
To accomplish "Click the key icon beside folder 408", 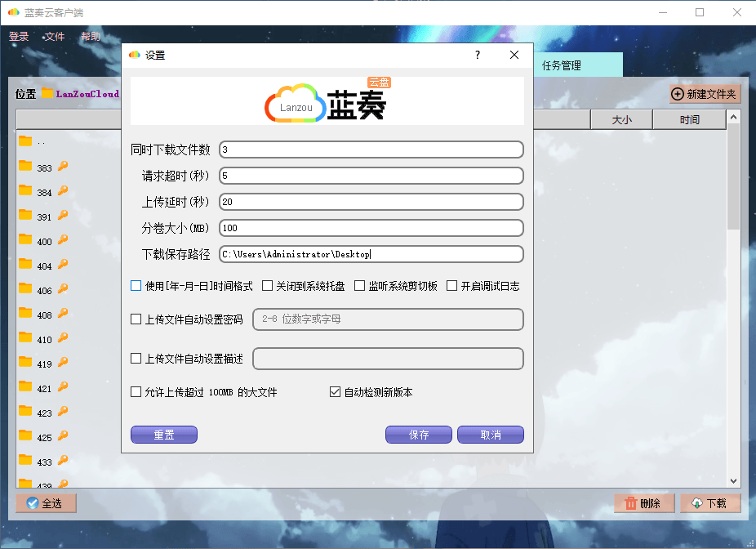I will [x=63, y=313].
